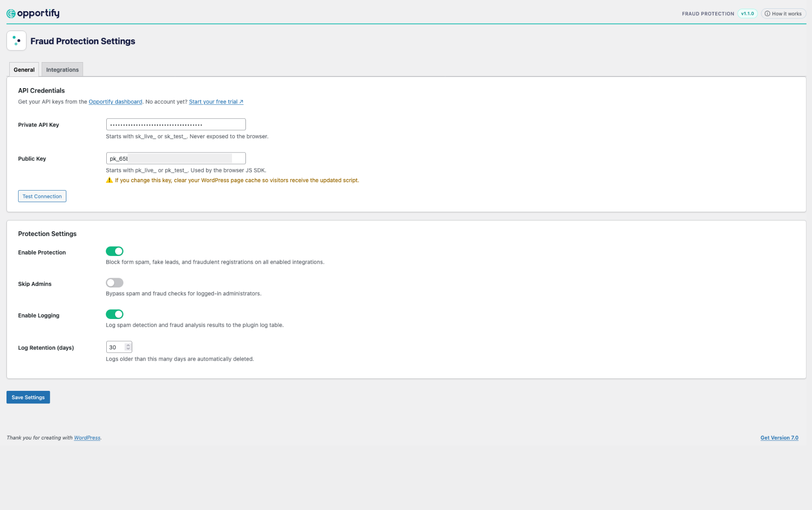This screenshot has height=510, width=812.
Task: Open the WordPress footer link
Action: pos(87,438)
